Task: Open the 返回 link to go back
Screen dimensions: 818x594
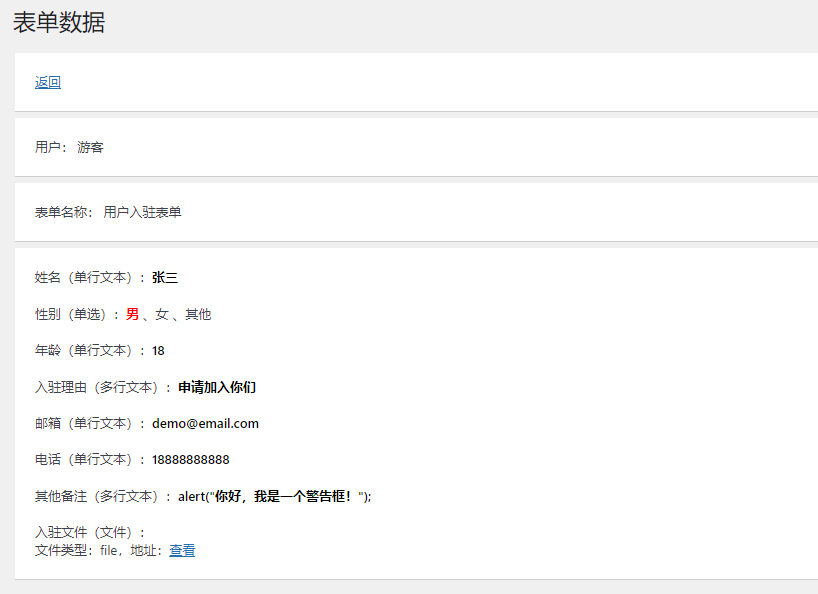Action: 46,81
